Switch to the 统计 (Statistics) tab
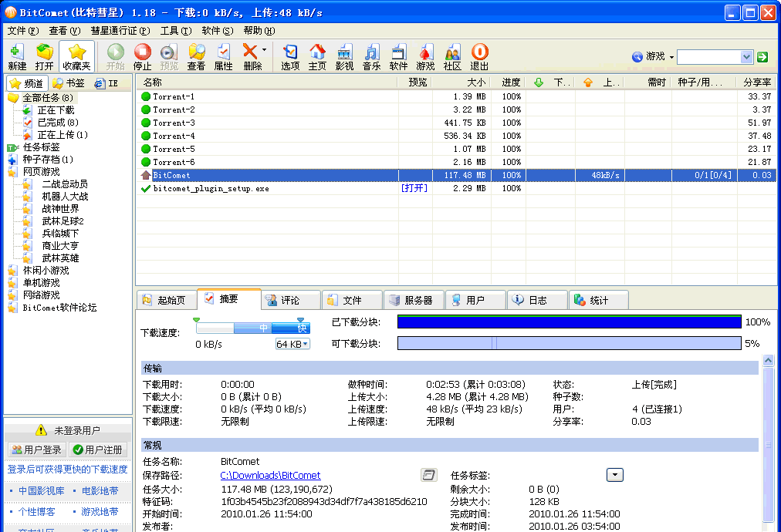This screenshot has height=532, width=781. click(598, 300)
